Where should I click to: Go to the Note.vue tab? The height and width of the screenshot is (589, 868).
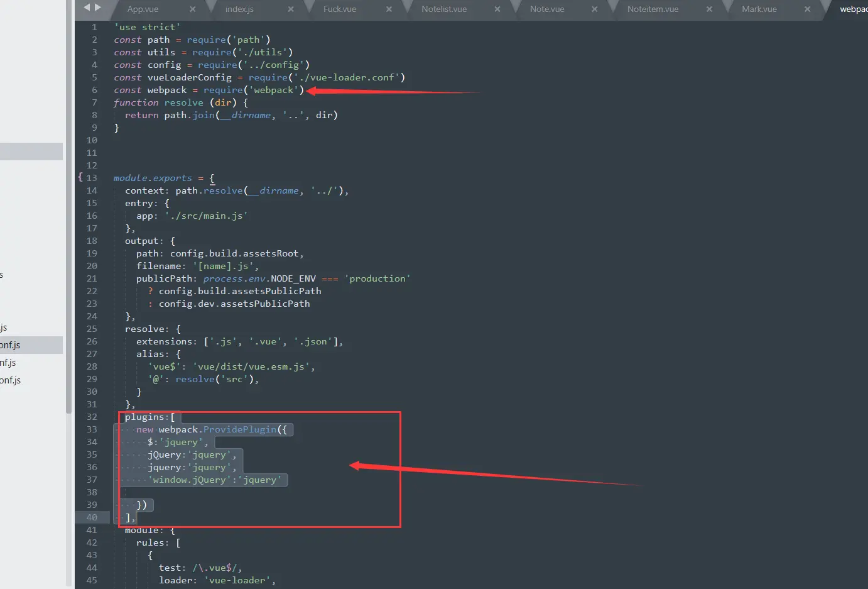(547, 9)
